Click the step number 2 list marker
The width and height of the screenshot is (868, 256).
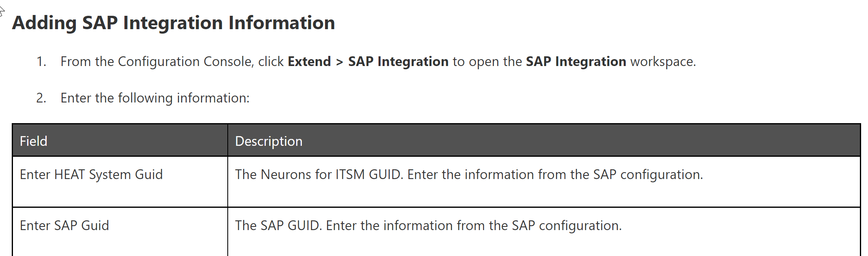(x=41, y=98)
